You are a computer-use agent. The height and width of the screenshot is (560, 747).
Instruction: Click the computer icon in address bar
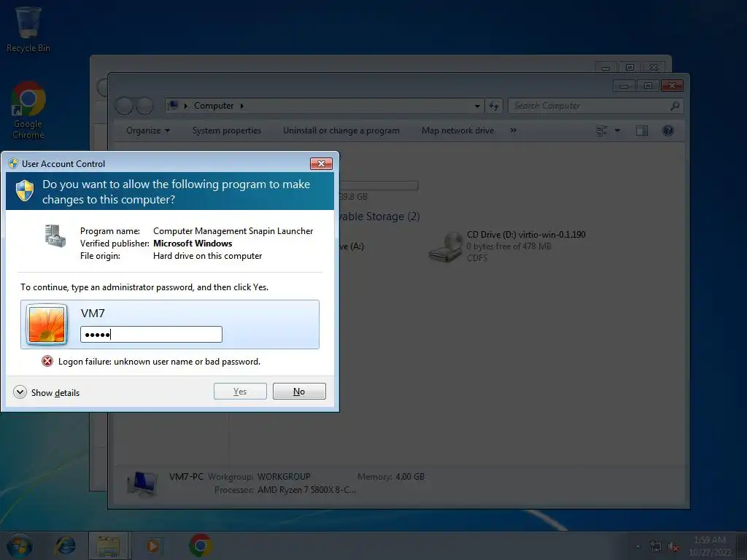click(x=174, y=105)
